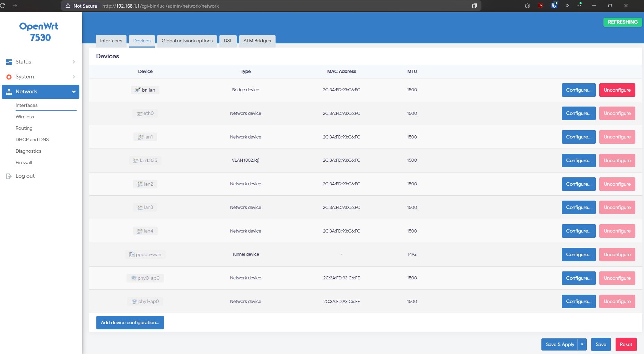Click the br-lan bridge device icon
Viewport: 644px width, 354px height.
tap(138, 90)
